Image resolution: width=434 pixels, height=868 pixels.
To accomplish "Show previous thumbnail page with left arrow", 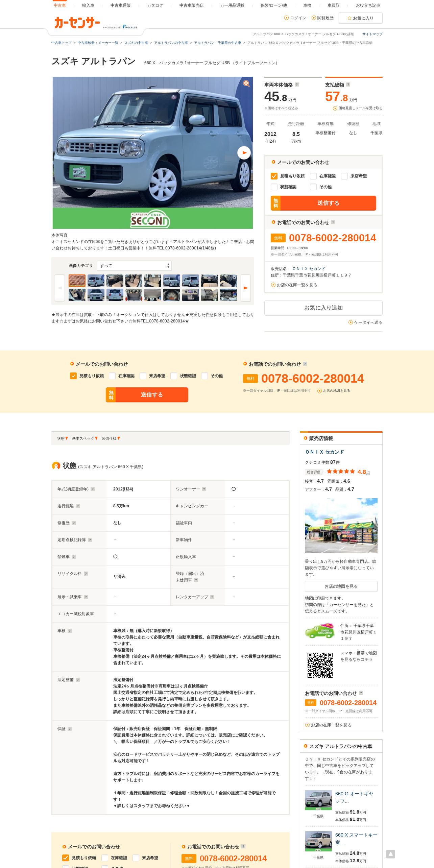I will 60,288.
